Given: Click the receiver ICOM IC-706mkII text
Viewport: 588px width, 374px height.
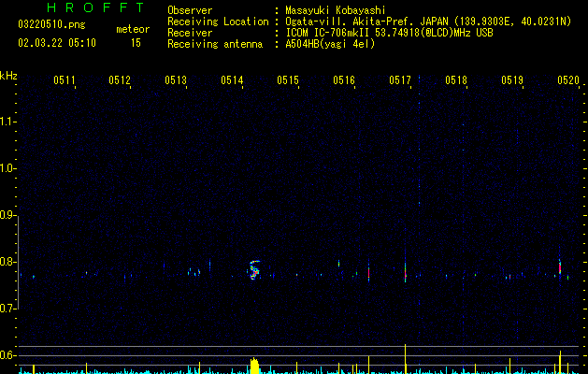Looking at the screenshot, I should (x=328, y=33).
